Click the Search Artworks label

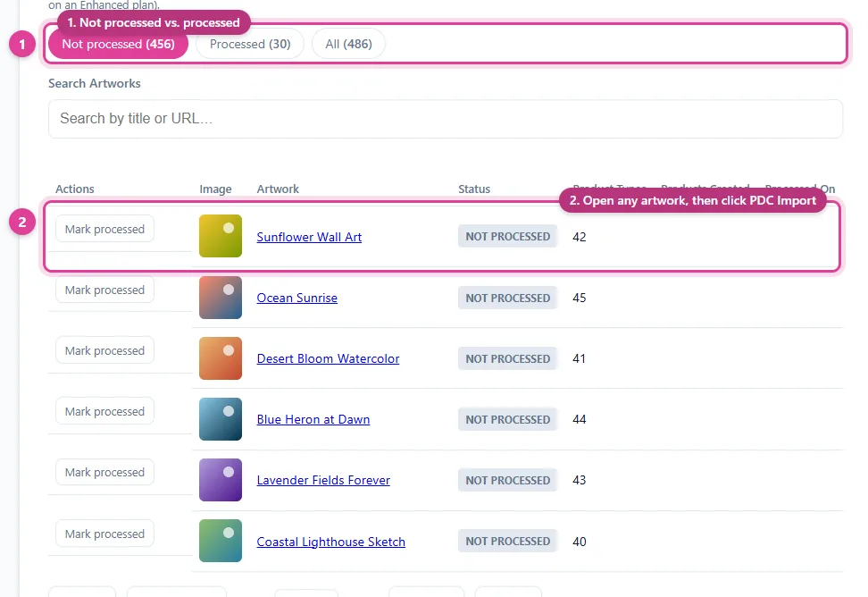coord(95,84)
